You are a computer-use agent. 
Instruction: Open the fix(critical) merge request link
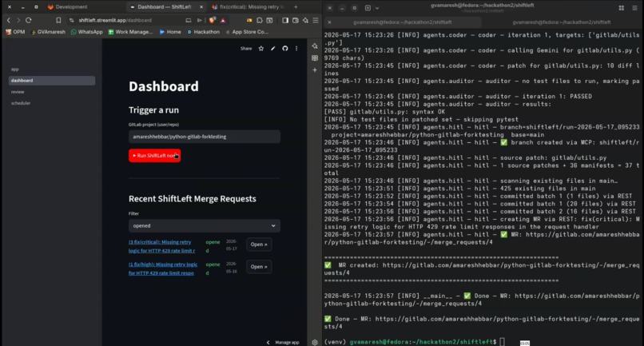161,246
